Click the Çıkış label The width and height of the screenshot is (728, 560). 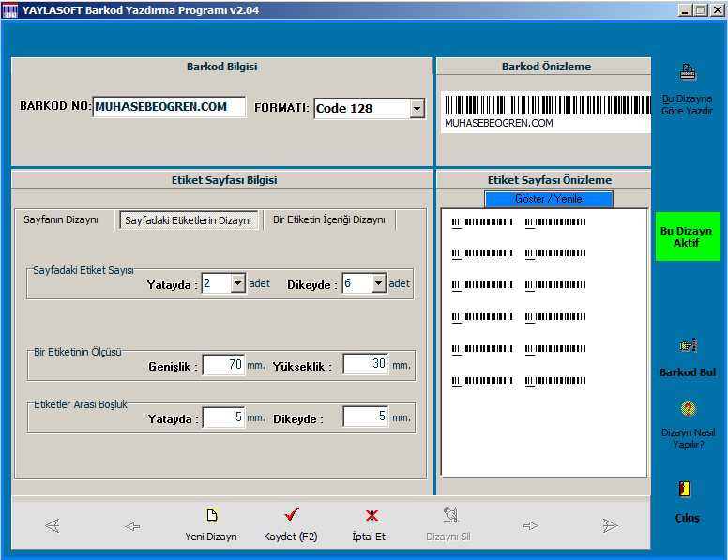click(x=687, y=518)
